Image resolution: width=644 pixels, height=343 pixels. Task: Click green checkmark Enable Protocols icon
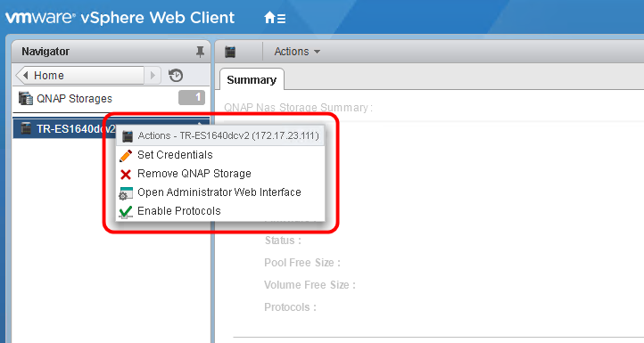[126, 212]
